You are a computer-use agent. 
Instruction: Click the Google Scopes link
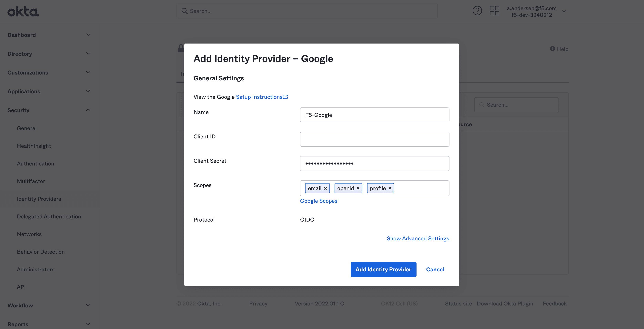coord(319,201)
